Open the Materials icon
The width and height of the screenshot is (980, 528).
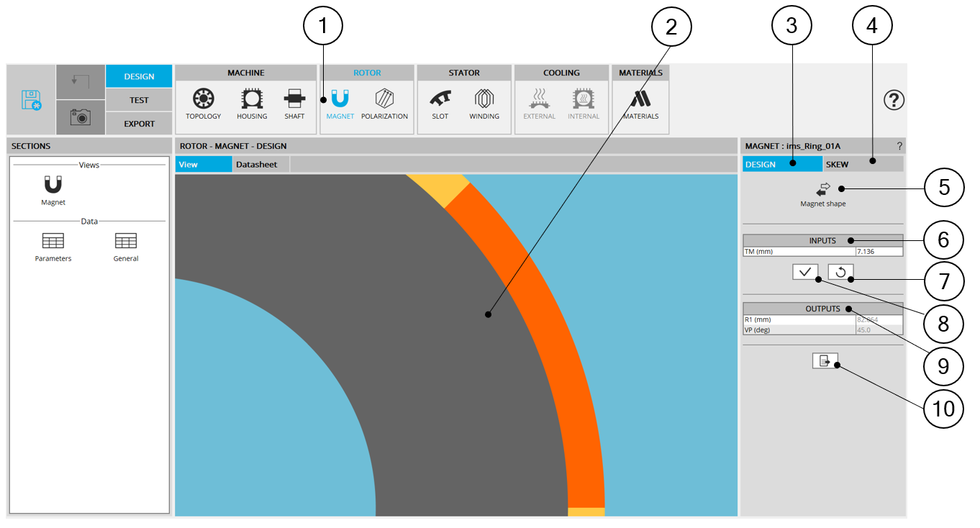[640, 99]
